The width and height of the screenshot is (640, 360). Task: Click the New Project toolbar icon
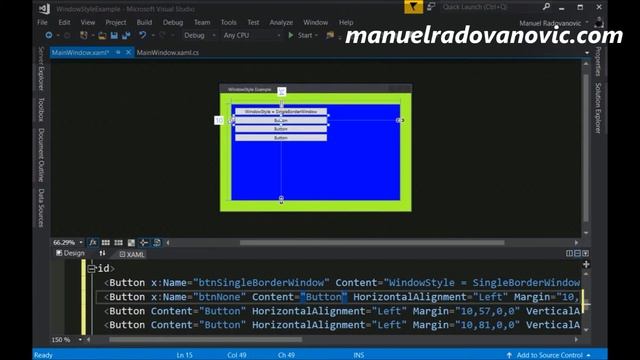[x=84, y=35]
